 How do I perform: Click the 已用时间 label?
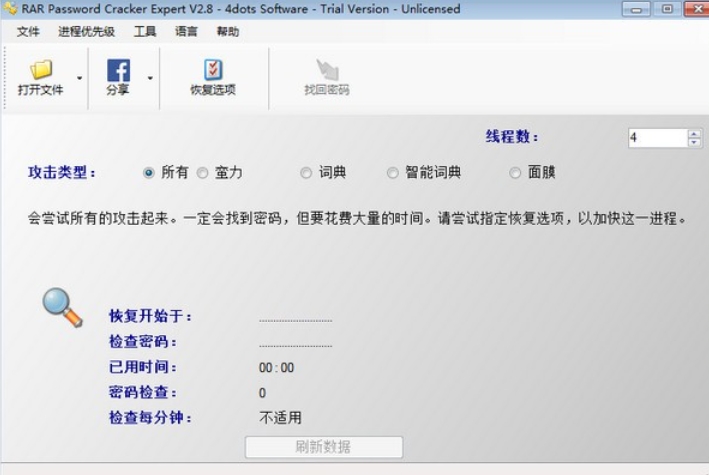coord(142,367)
